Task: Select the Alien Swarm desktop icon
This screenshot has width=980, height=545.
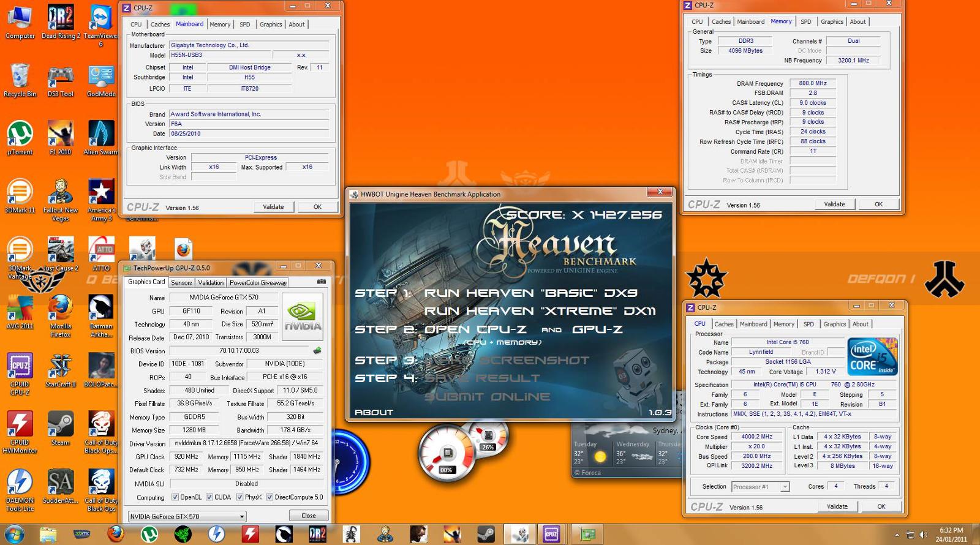Action: [x=101, y=138]
